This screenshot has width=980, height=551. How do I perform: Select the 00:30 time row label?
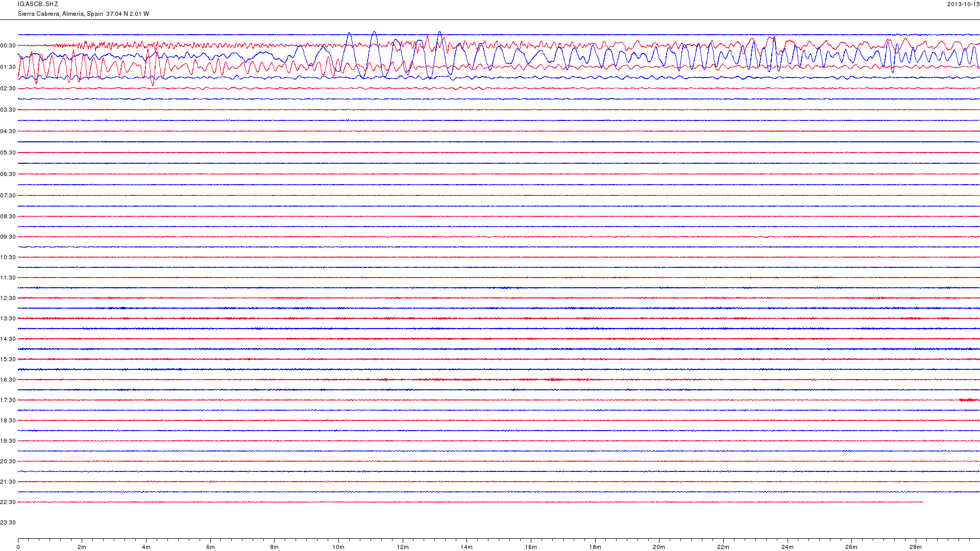(x=8, y=45)
